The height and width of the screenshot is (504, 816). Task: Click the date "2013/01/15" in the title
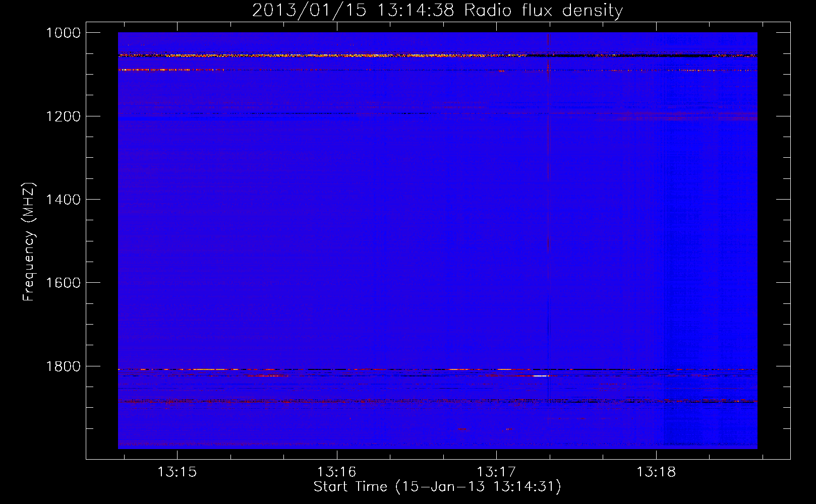coord(309,10)
